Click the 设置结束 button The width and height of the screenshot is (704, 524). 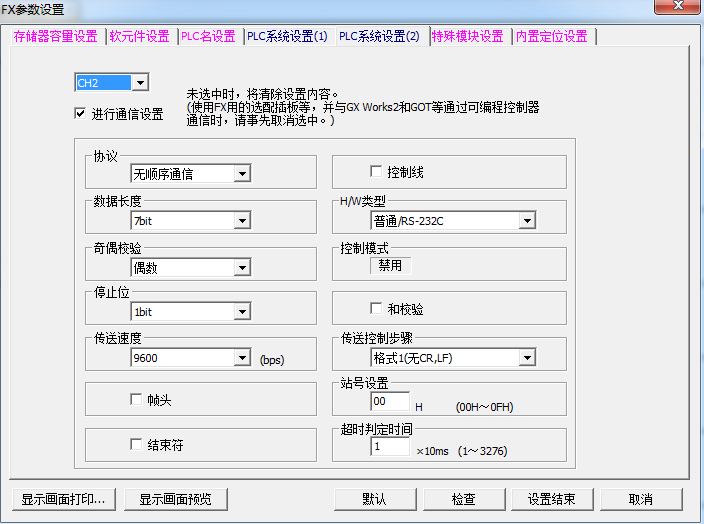(554, 499)
